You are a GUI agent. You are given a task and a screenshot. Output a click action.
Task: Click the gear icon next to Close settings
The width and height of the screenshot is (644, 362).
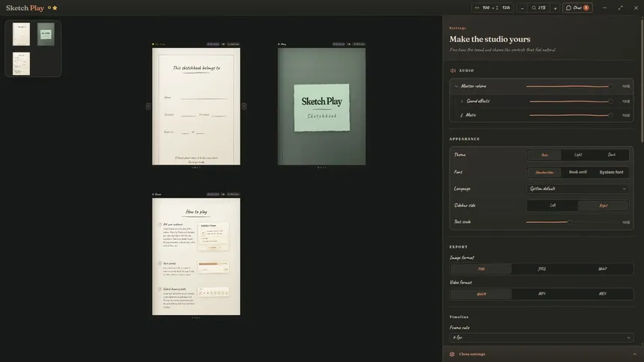pos(452,355)
